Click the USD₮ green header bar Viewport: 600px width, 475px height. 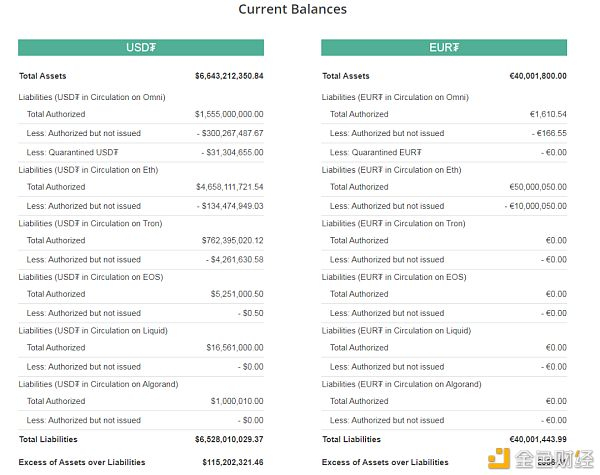(140, 47)
